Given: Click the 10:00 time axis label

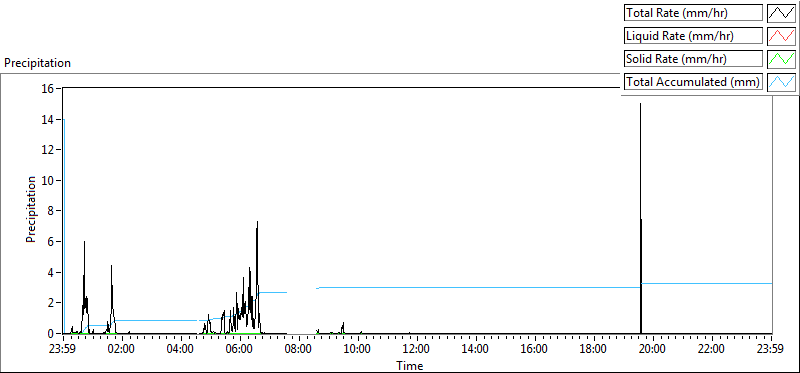Looking at the screenshot, I should pos(358,350).
